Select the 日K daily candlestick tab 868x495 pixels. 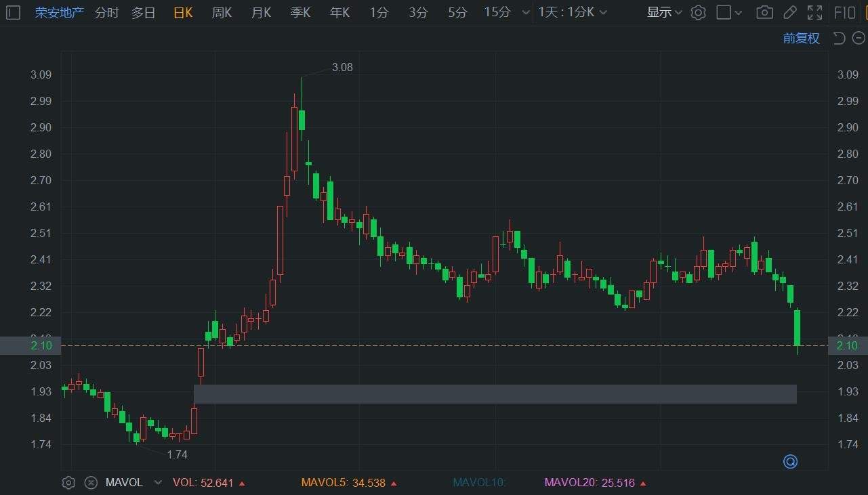183,12
